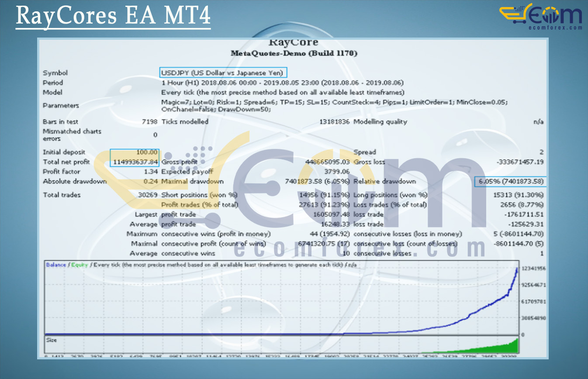Click the Initial deposit 100.00 value

(x=147, y=152)
